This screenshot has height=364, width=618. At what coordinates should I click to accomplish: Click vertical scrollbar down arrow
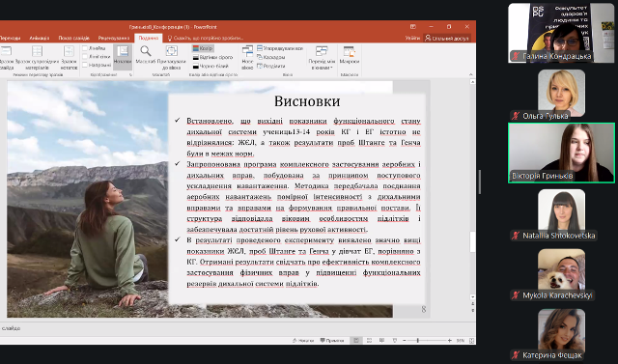(472, 297)
